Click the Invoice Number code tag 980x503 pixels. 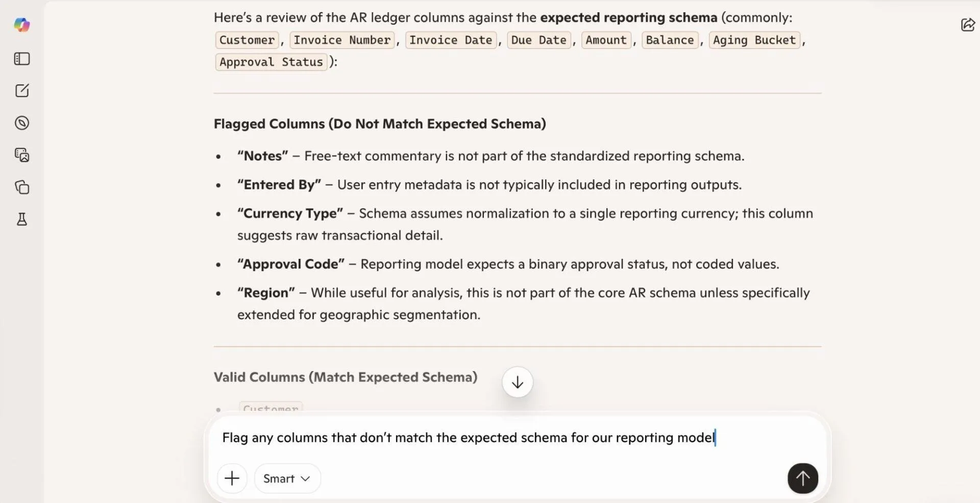(342, 40)
